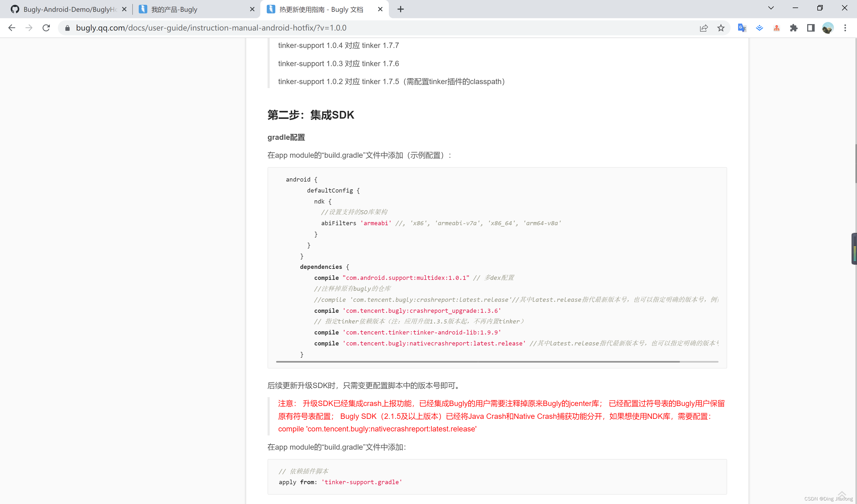857x504 pixels.
Task: Open the red sitemap extension
Action: point(776,28)
